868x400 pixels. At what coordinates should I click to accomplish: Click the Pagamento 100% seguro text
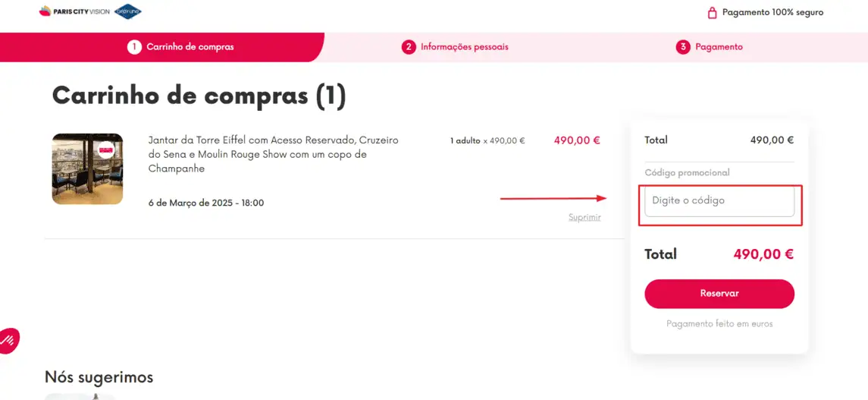[772, 12]
